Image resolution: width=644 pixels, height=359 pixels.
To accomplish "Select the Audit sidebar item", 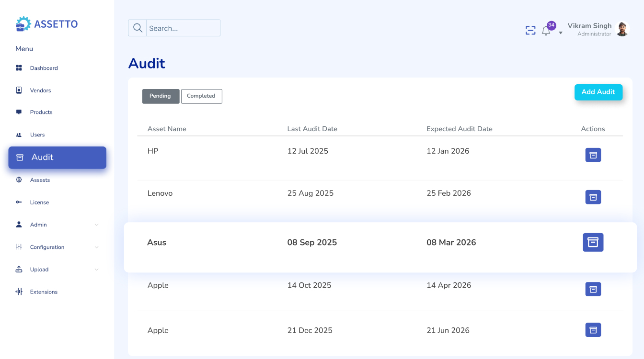I will tap(57, 157).
